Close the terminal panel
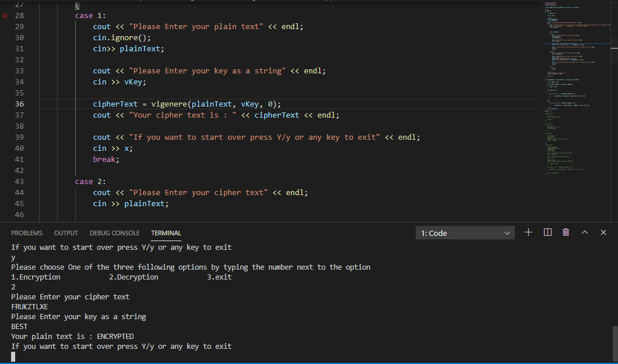 point(603,232)
